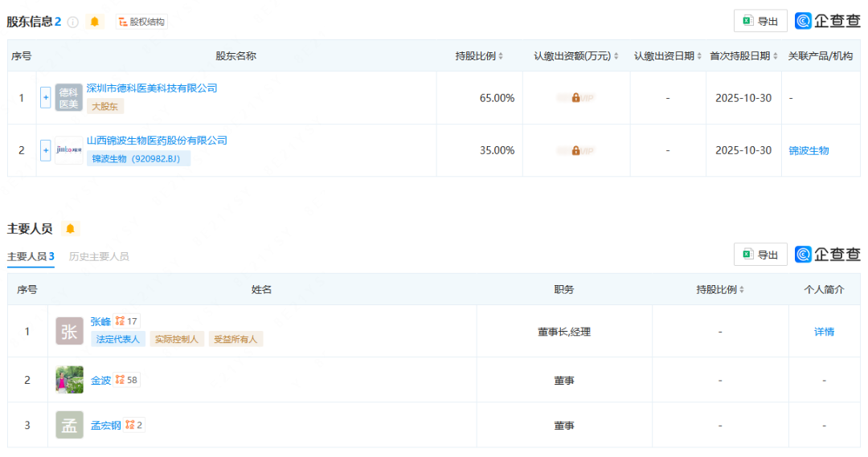868x457 pixels.
Task: Click the lock icon in the 35.00% shareholder row
Action: coord(575,150)
